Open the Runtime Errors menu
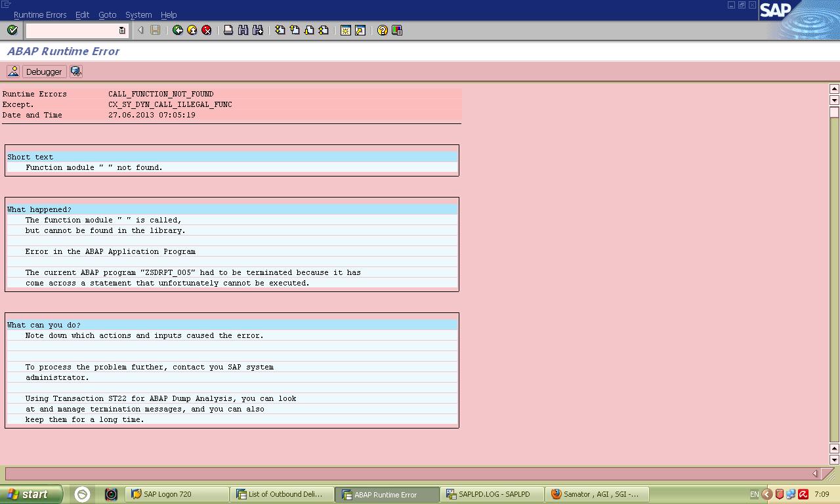 pyautogui.click(x=40, y=14)
